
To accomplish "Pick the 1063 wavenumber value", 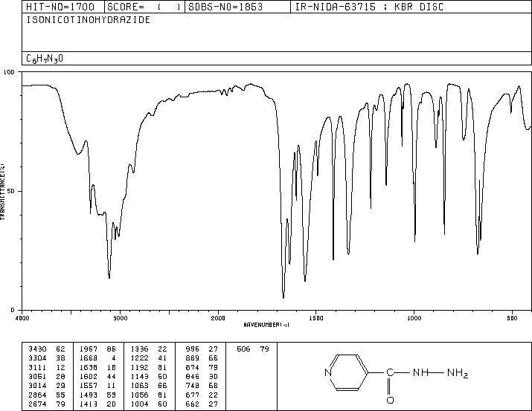I will click(x=139, y=386).
